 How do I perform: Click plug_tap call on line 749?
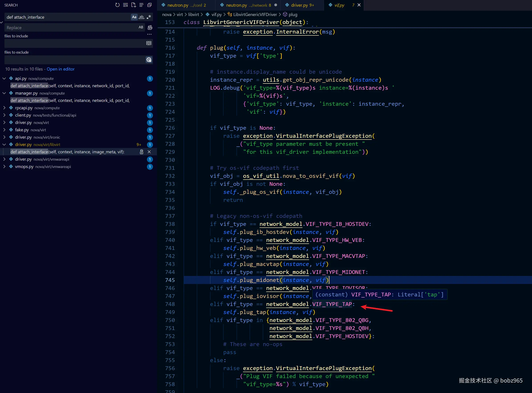coord(253,312)
